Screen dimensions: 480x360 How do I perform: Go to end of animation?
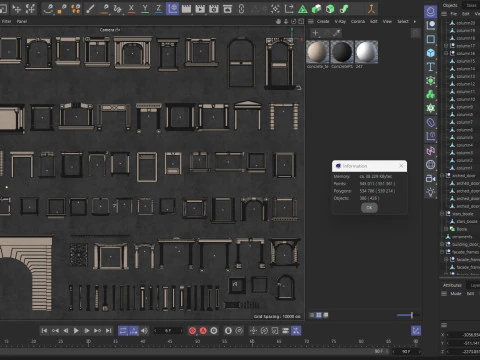pos(108,331)
